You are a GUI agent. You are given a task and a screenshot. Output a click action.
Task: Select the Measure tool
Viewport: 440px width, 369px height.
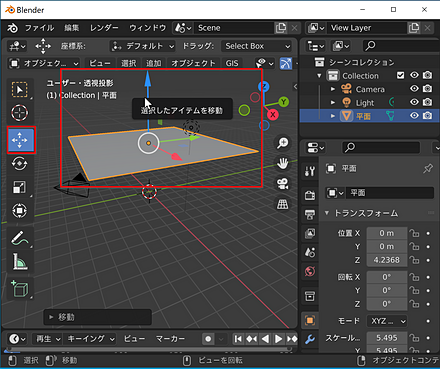click(20, 262)
